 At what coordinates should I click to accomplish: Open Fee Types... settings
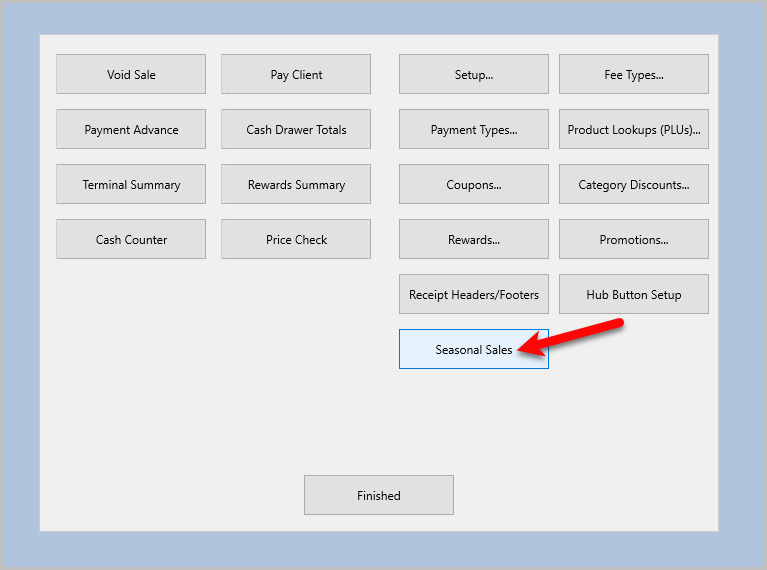pyautogui.click(x=634, y=74)
